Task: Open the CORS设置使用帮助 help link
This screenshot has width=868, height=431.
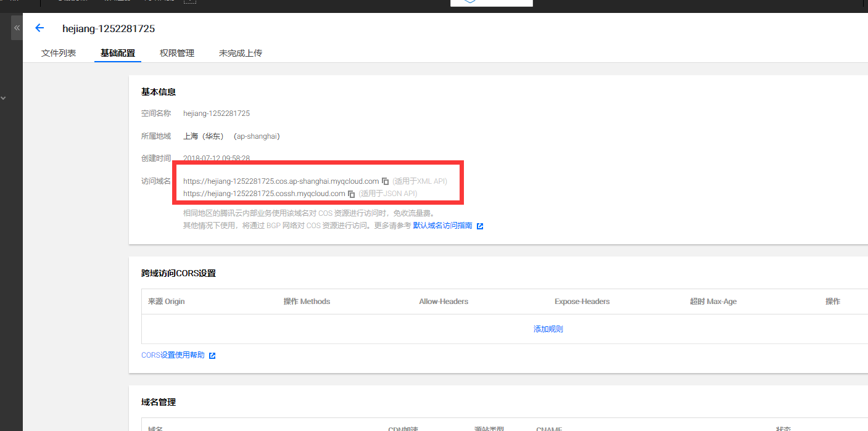Action: tap(173, 355)
